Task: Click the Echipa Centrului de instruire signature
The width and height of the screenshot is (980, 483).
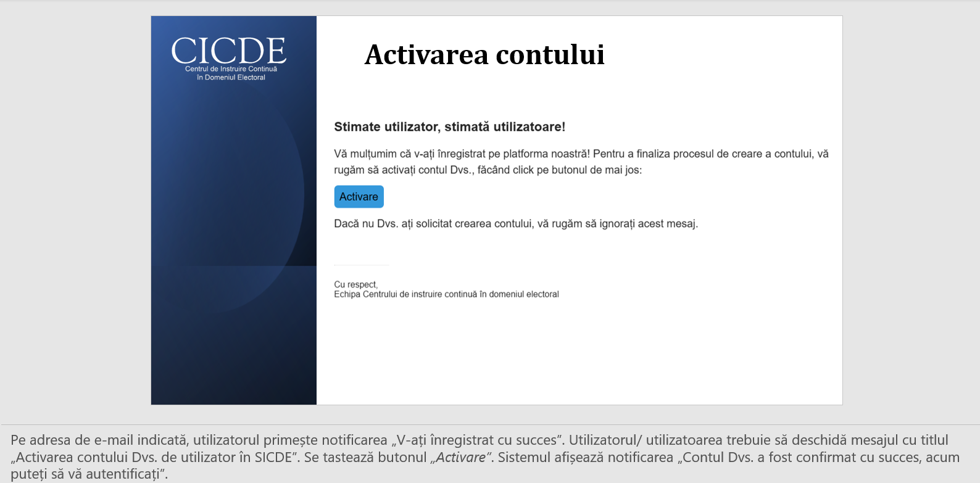Action: pyautogui.click(x=446, y=294)
